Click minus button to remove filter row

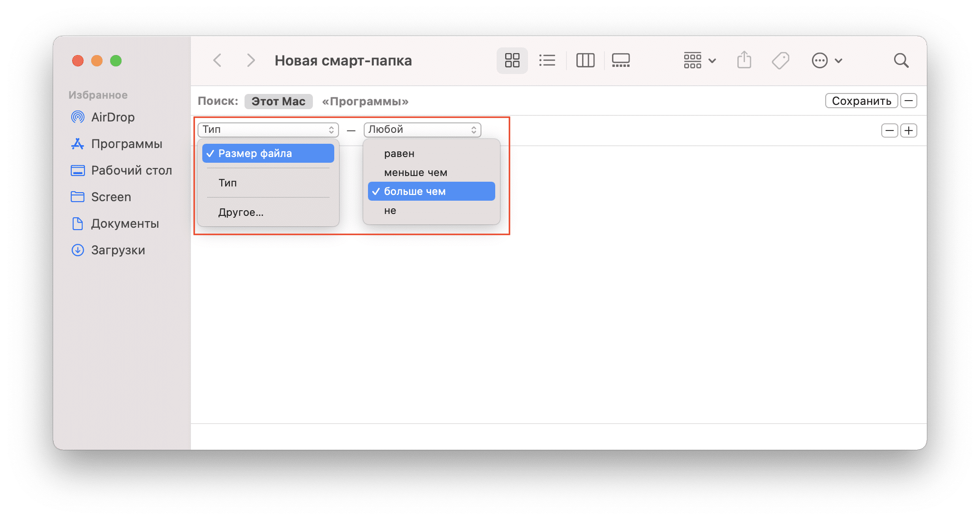click(x=889, y=130)
